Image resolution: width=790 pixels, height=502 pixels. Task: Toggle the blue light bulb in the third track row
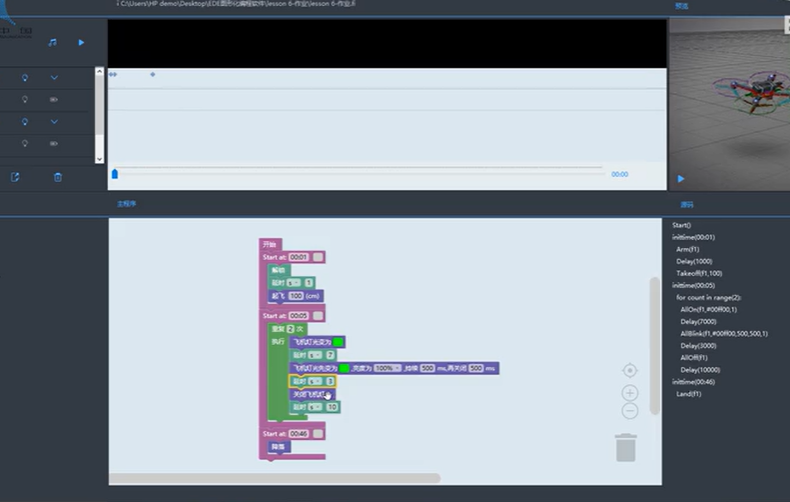25,121
